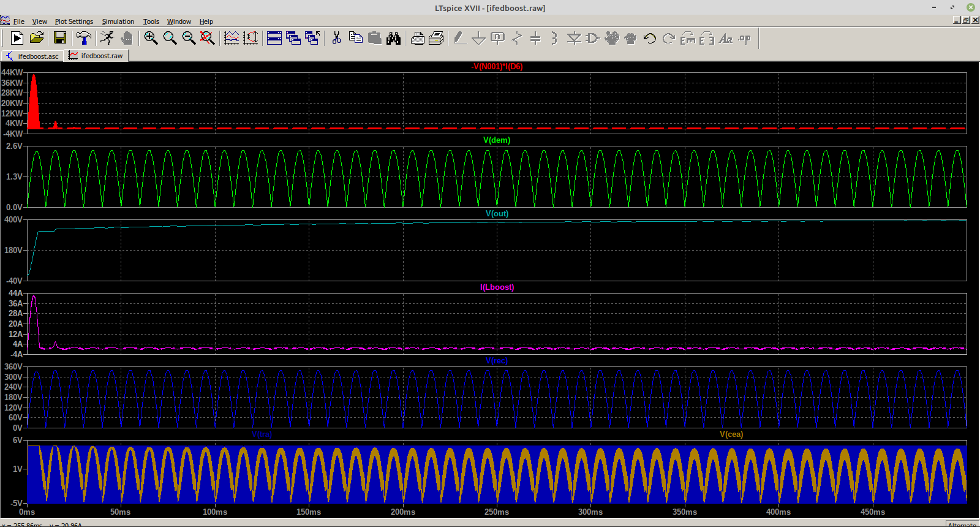Select the Inductor component icon
The image size is (980, 527).
click(554, 38)
